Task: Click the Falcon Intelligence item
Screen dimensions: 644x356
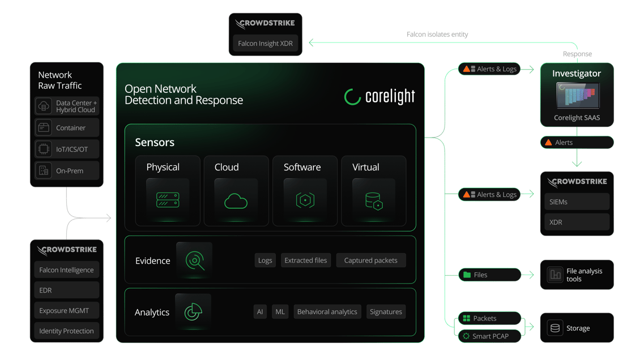Action: pos(66,270)
